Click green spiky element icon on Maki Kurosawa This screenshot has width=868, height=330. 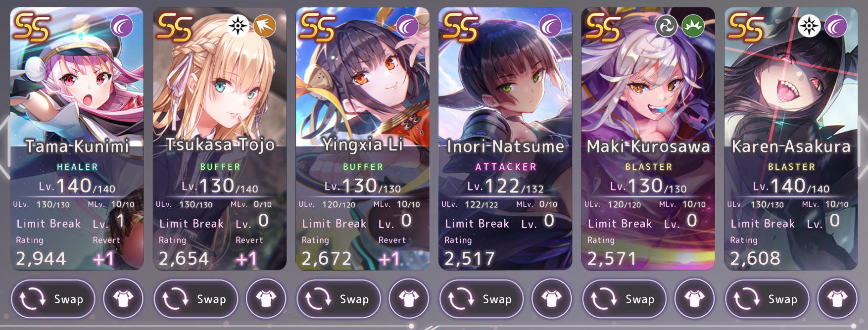tap(693, 26)
